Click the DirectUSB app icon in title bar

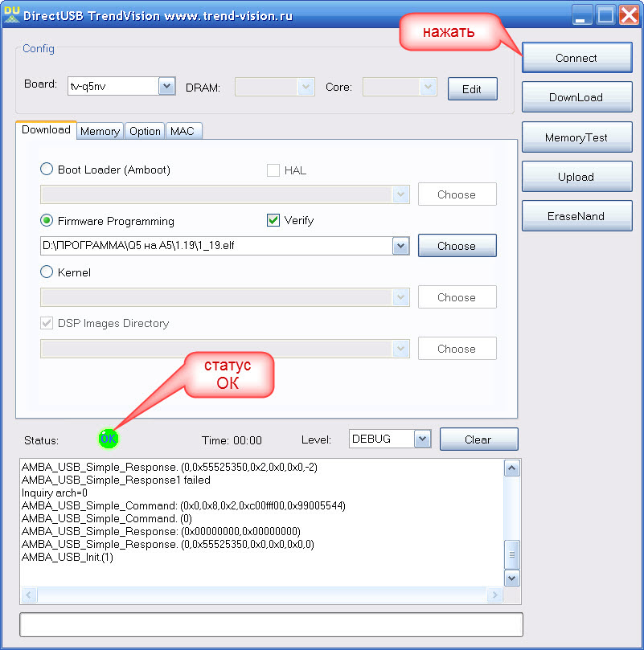point(11,14)
